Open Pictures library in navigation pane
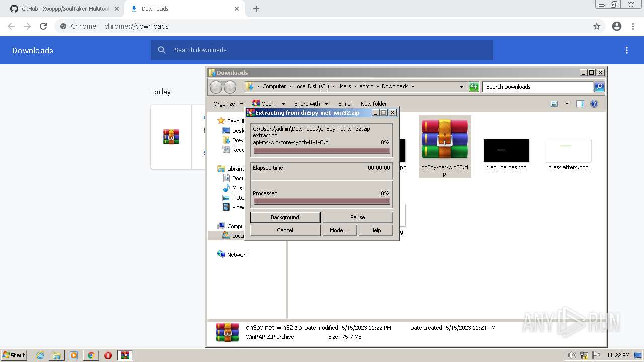 tap(233, 198)
